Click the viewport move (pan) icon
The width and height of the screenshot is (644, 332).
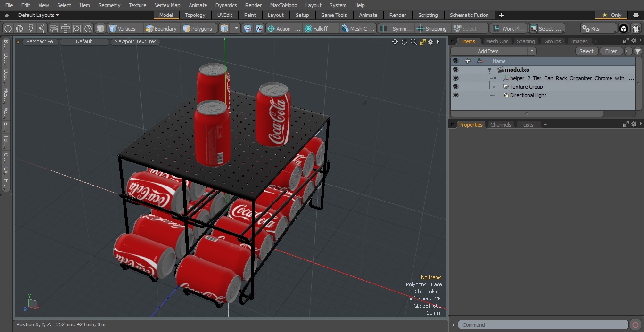[x=395, y=42]
